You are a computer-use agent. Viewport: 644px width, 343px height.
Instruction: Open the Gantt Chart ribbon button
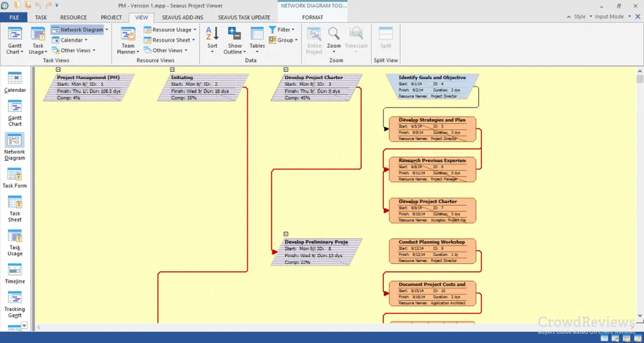coord(14,40)
